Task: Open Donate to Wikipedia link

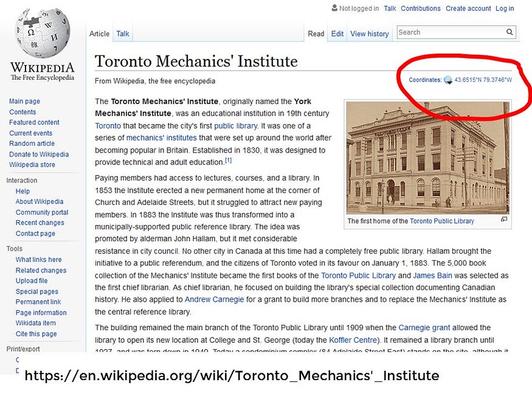Action: [39, 154]
